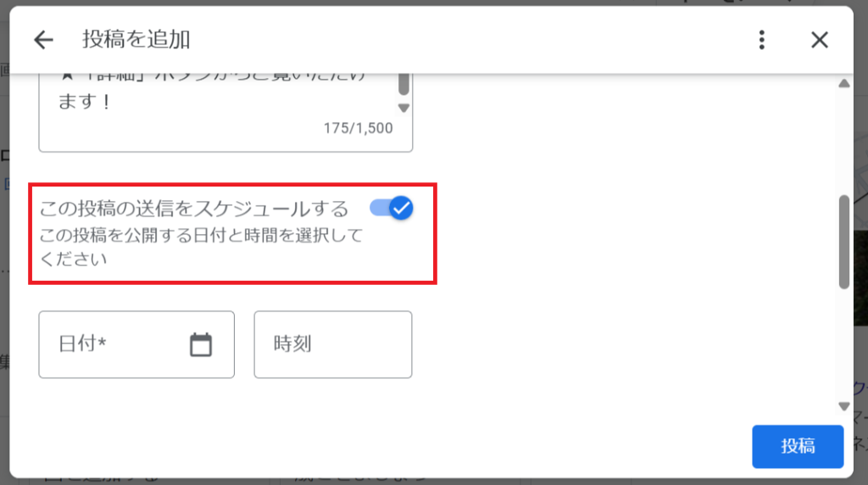
Task: Click the ます！ text in description box
Action: click(x=84, y=101)
